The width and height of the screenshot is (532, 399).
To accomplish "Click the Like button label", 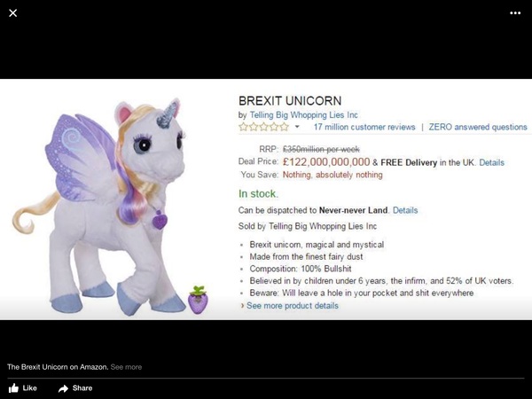I will click(29, 388).
